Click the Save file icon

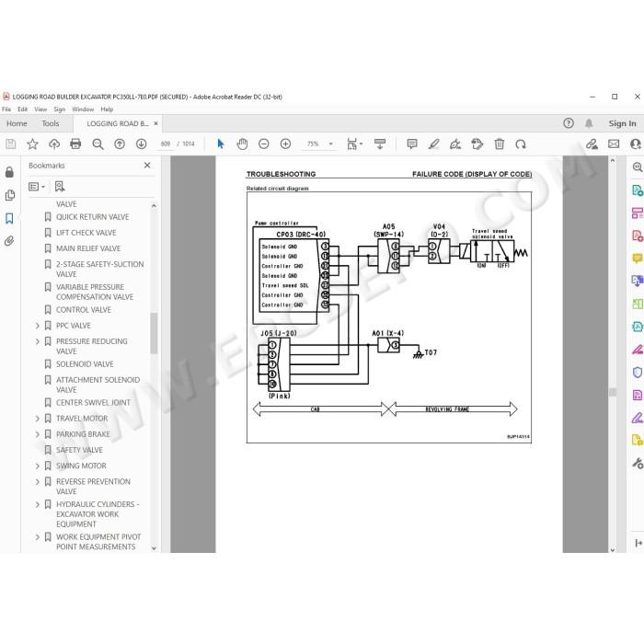point(11,144)
